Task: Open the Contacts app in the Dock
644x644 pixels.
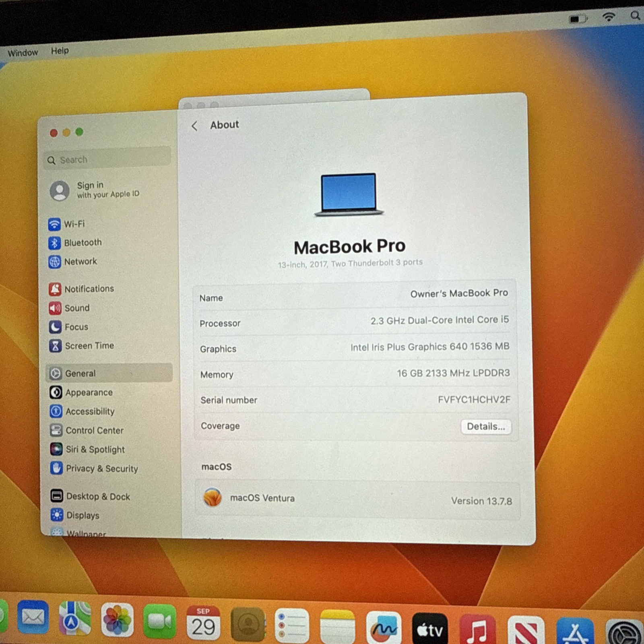Action: 248,624
